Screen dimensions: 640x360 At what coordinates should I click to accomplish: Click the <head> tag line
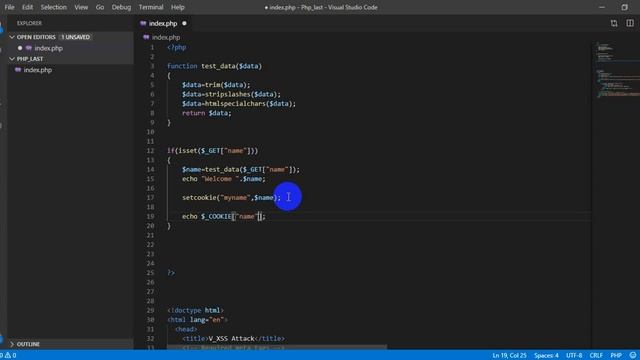186,329
